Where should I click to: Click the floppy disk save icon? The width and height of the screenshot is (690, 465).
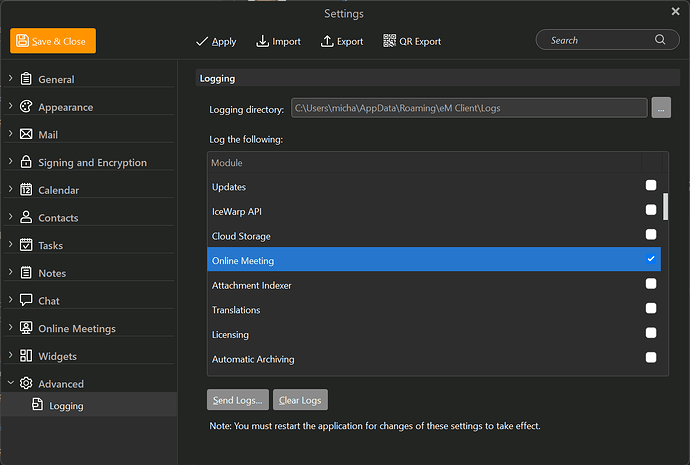click(22, 40)
